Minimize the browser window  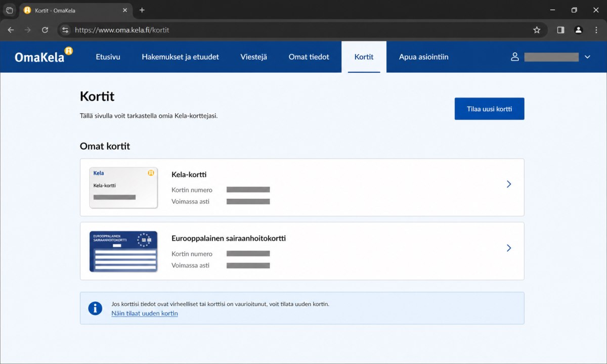click(552, 10)
